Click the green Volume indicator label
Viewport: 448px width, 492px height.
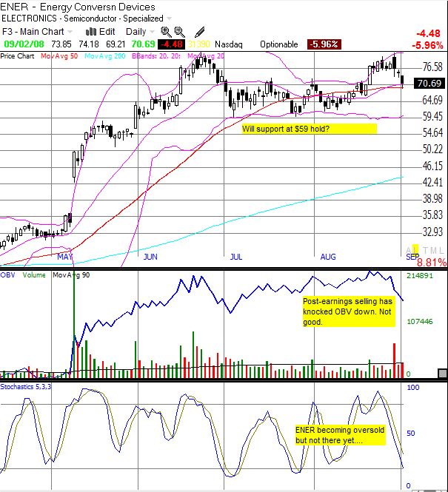click(x=34, y=275)
